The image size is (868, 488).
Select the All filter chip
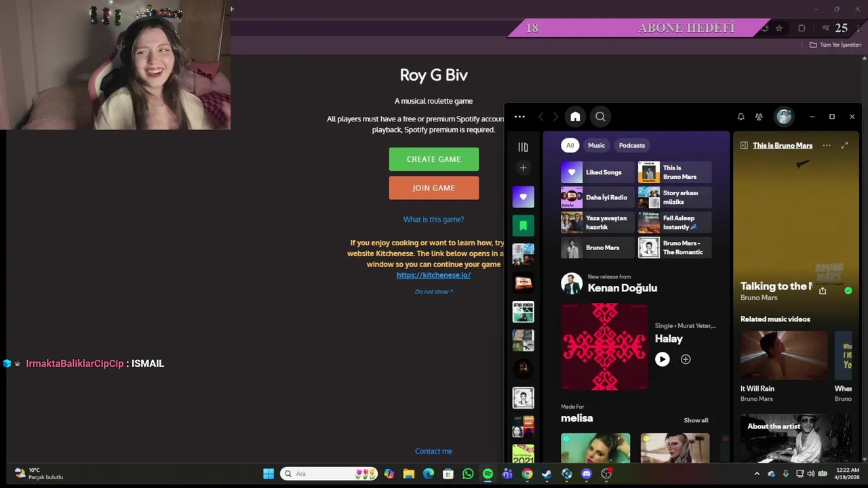(570, 145)
